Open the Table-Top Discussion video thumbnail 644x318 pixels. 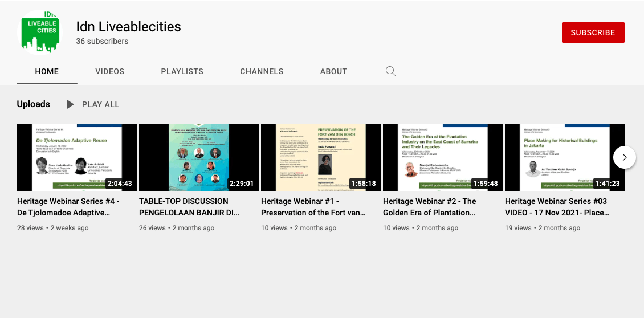(x=199, y=157)
